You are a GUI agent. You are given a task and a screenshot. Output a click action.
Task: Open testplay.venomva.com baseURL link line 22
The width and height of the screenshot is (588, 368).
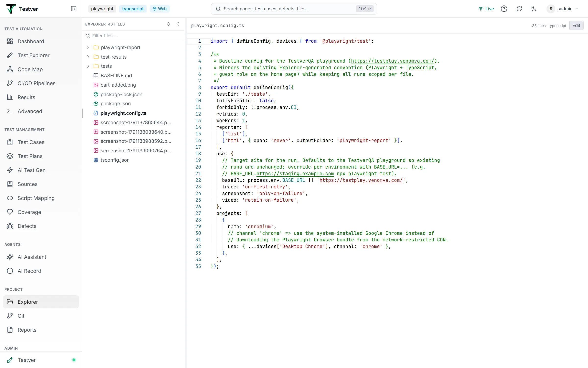[x=361, y=180]
